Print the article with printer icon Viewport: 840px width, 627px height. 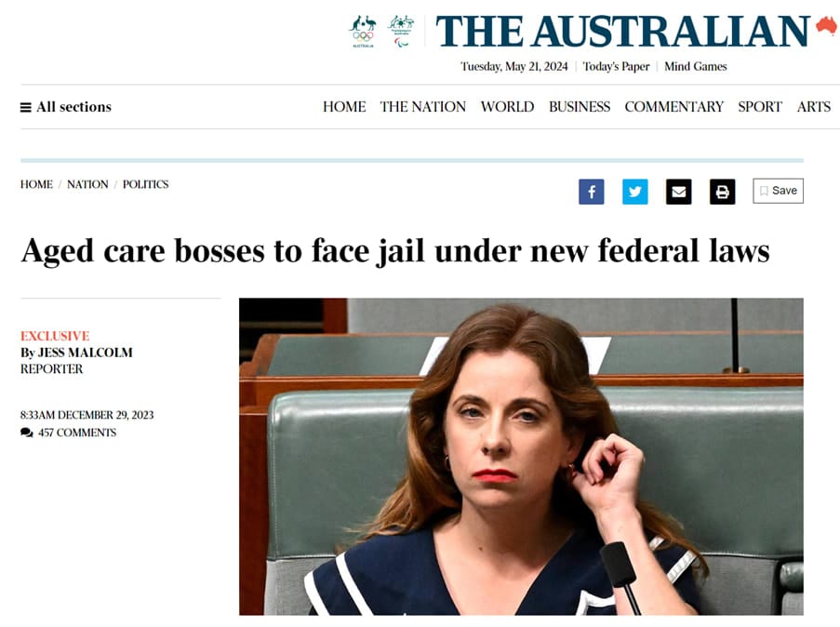tap(722, 192)
